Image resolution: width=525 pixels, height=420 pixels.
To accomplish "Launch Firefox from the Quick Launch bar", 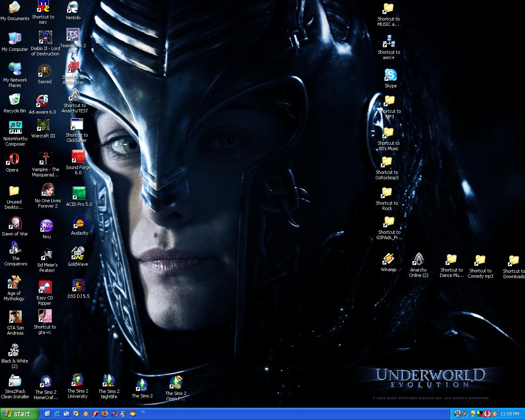I will pos(105,414).
